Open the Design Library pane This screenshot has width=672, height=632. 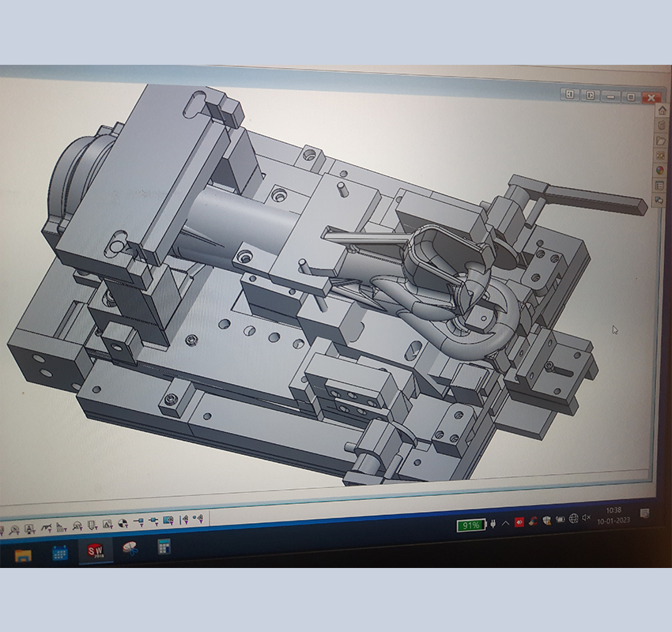pos(661,126)
